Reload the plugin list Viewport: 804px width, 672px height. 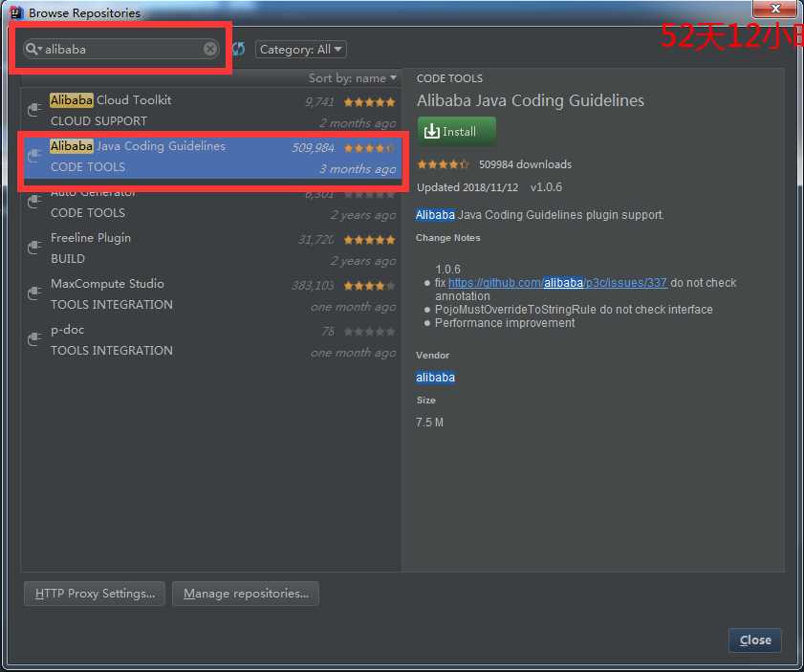(x=238, y=49)
